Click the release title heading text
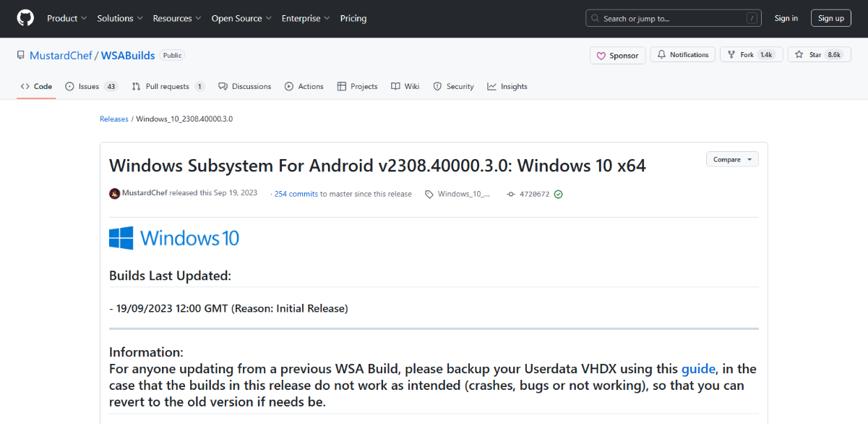This screenshot has height=429, width=868. [377, 166]
